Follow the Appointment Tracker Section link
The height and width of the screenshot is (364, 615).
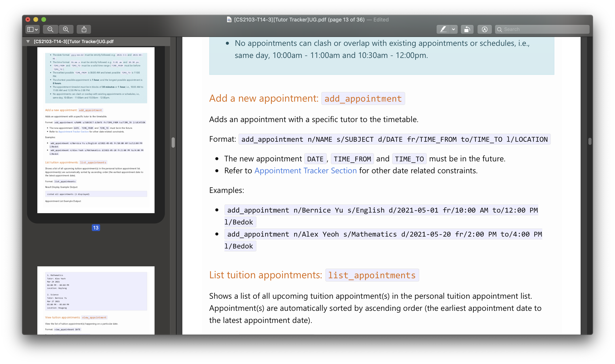coord(305,170)
